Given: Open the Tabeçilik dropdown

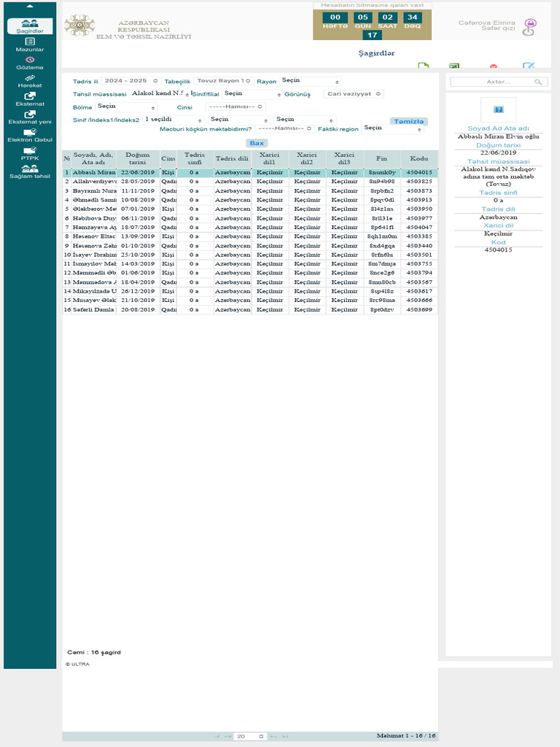Looking at the screenshot, I should pyautogui.click(x=224, y=81).
